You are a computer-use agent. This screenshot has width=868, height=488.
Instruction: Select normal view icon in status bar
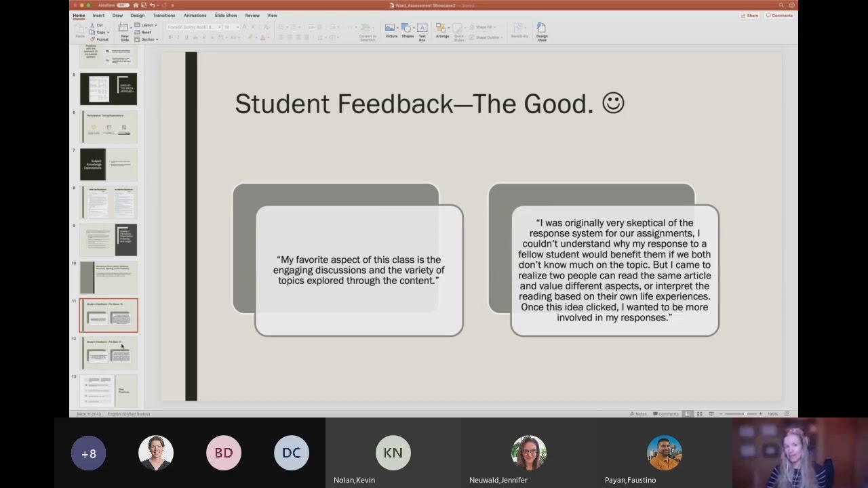pos(688,413)
